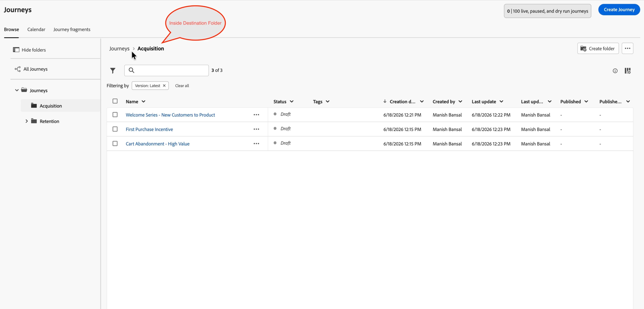The image size is (644, 309).
Task: Open the column settings icon
Action: (x=628, y=71)
